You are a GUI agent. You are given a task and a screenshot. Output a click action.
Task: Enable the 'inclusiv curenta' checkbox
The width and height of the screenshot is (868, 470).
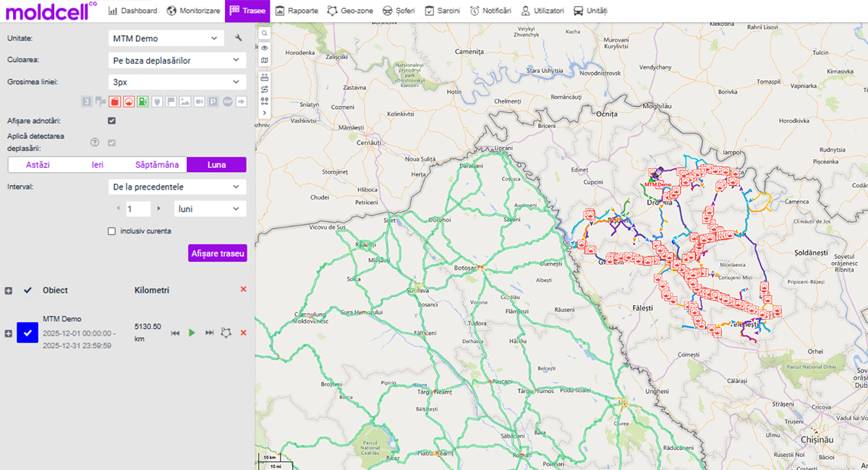click(x=111, y=231)
